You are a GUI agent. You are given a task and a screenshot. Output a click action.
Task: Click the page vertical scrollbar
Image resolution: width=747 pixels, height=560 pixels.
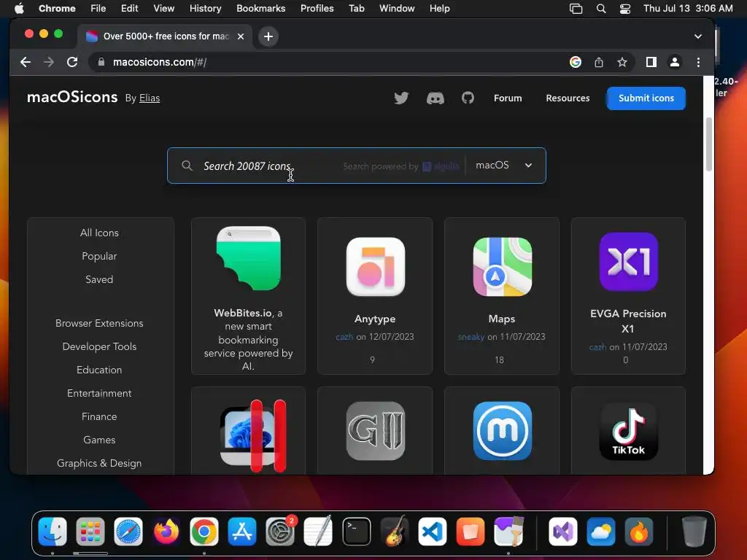pos(709,144)
